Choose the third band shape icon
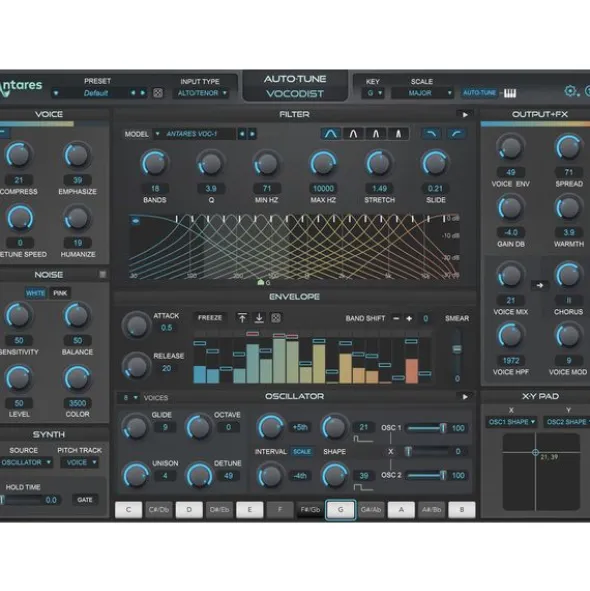Screen dimensions: 590x591 coord(376,134)
